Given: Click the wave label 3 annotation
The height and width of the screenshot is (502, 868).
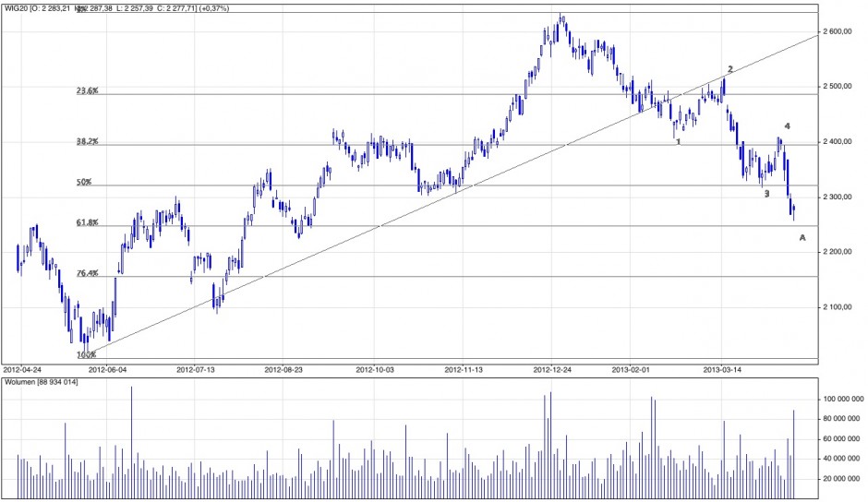Looking at the screenshot, I should coord(766,193).
